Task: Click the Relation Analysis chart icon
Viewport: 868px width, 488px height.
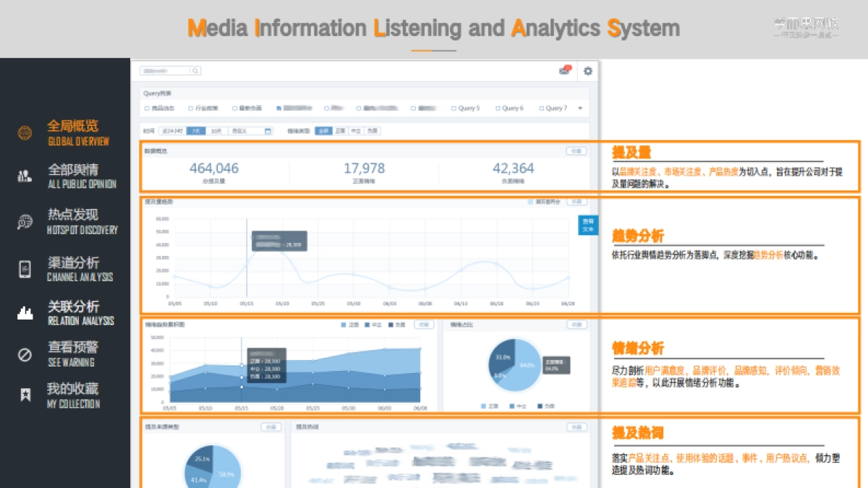Action: pos(25,313)
